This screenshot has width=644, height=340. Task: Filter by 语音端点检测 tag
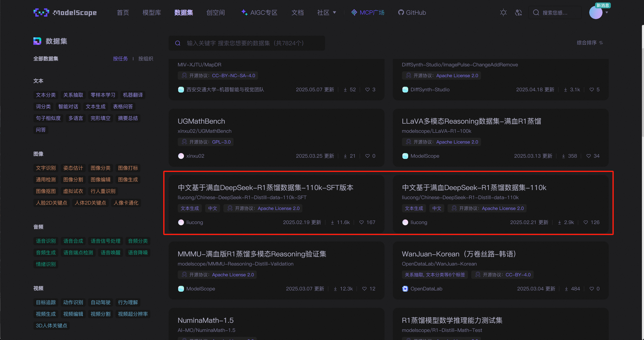pos(78,252)
